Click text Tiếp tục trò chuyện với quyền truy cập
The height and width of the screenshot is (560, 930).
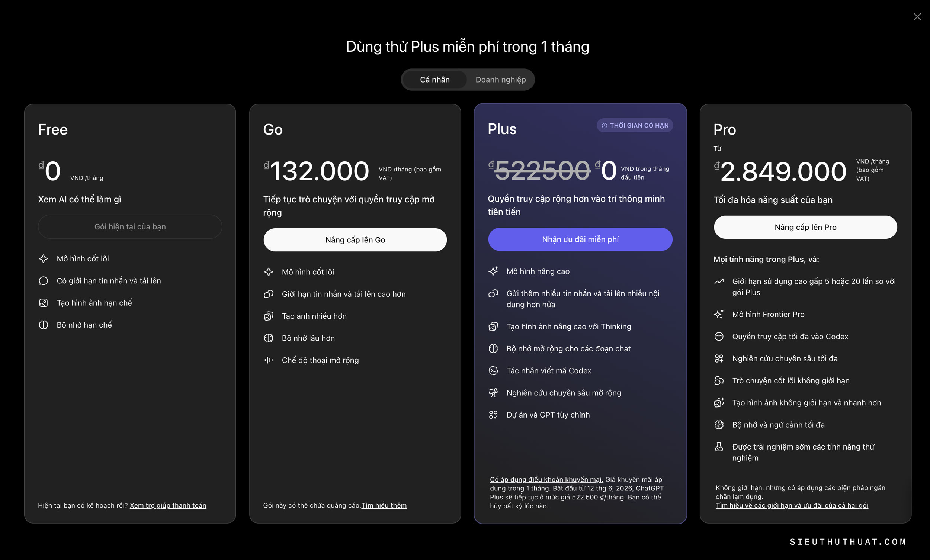[349, 206]
